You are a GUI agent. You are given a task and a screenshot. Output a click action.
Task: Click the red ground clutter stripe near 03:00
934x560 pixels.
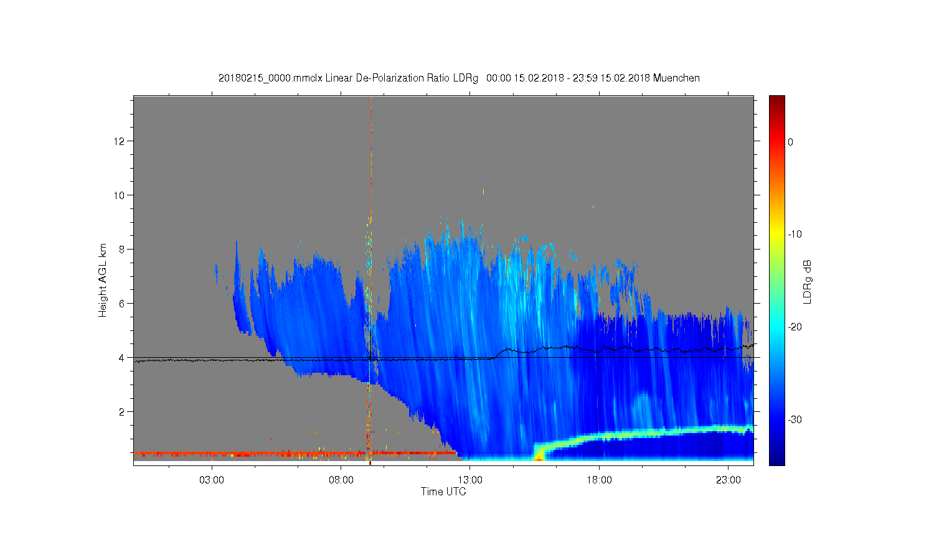tap(212, 454)
